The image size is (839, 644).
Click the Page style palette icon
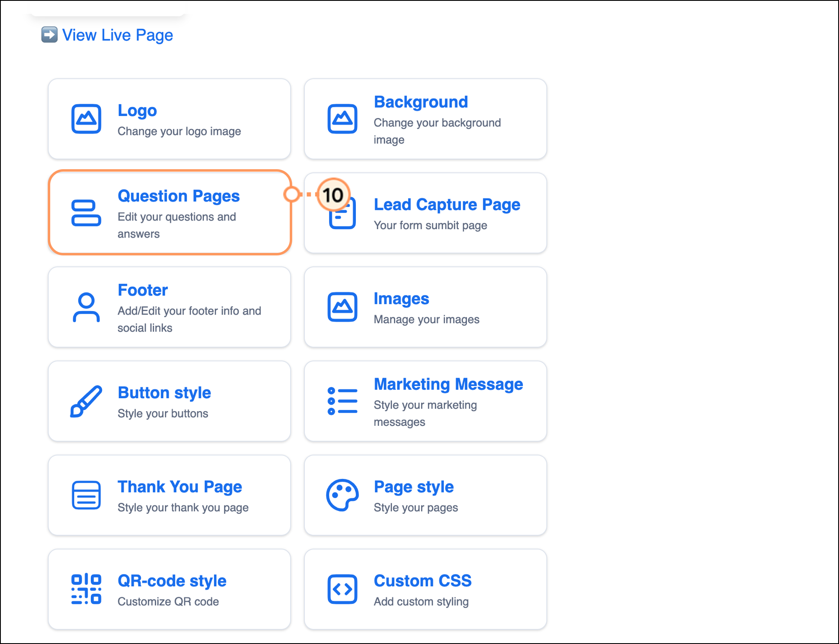pos(342,495)
